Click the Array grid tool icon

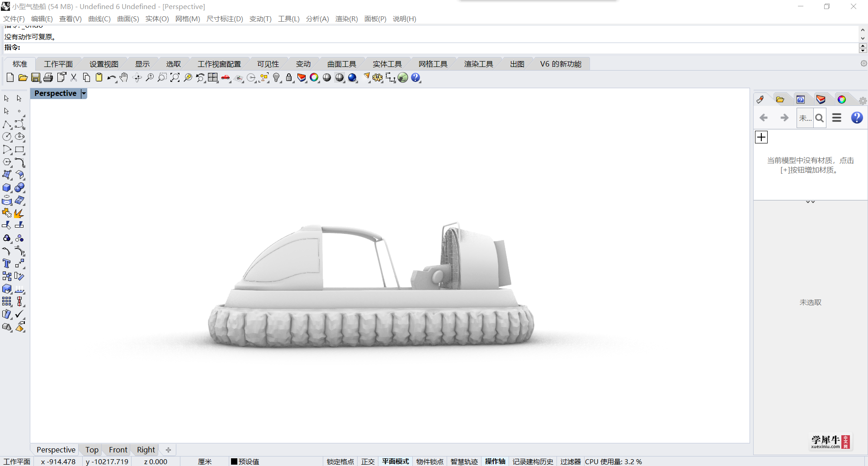coord(7,301)
